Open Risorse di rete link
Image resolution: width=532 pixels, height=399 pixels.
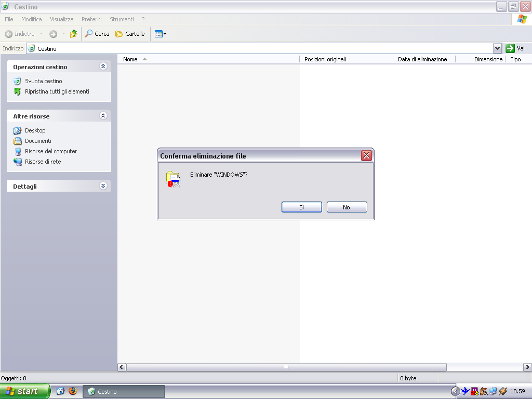tap(43, 162)
